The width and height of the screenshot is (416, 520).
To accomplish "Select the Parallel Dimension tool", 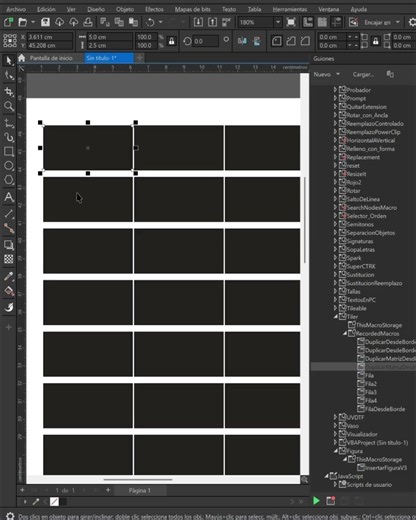I will coord(9,213).
